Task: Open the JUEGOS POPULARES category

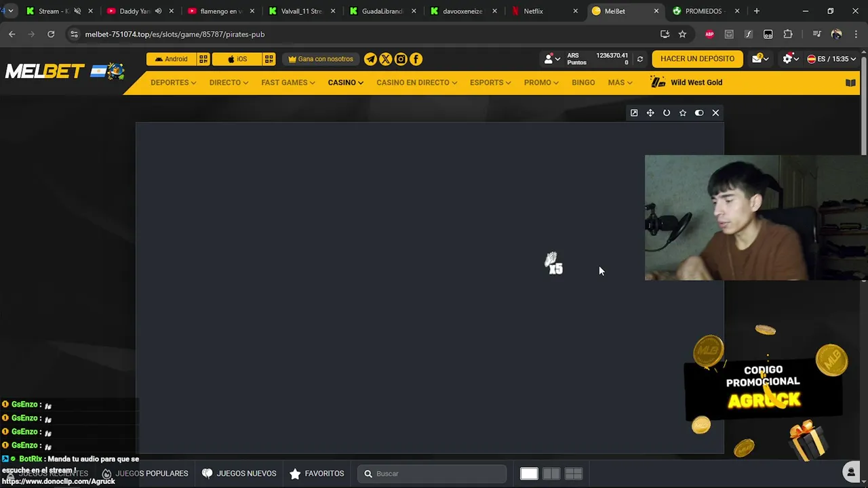Action: click(144, 474)
